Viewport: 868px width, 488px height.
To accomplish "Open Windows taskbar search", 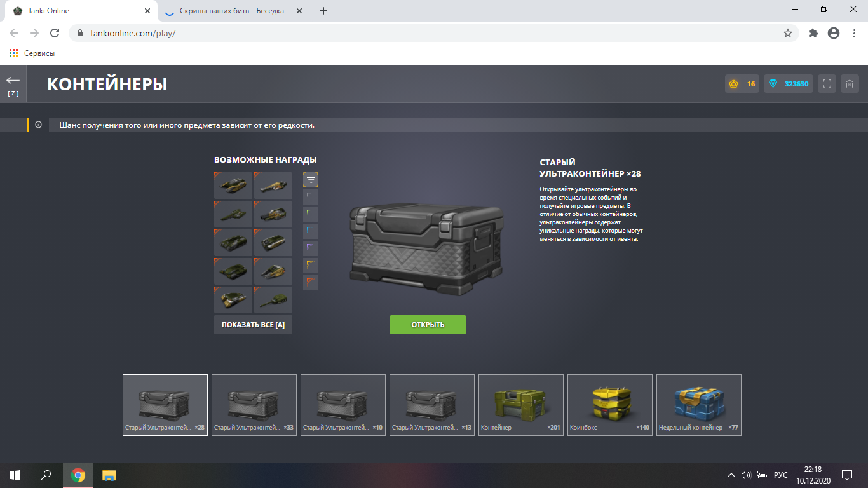I will tap(46, 475).
